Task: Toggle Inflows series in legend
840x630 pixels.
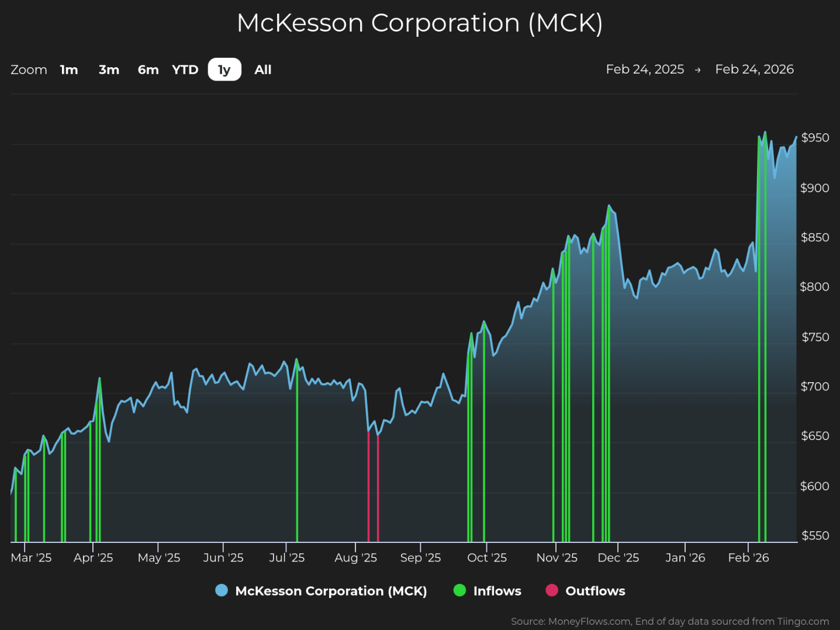Action: click(497, 591)
